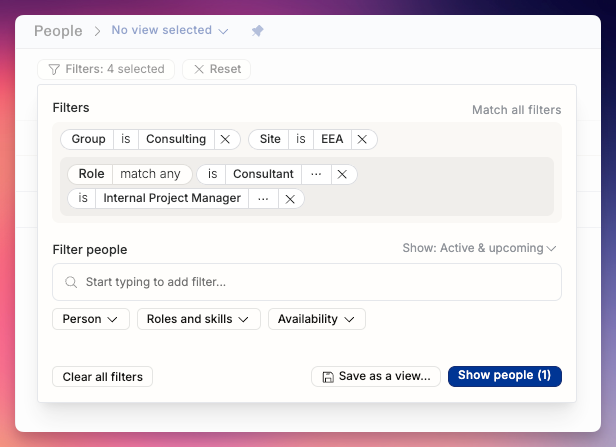This screenshot has width=616, height=447.
Task: Toggle Match all filters option
Action: tap(517, 110)
